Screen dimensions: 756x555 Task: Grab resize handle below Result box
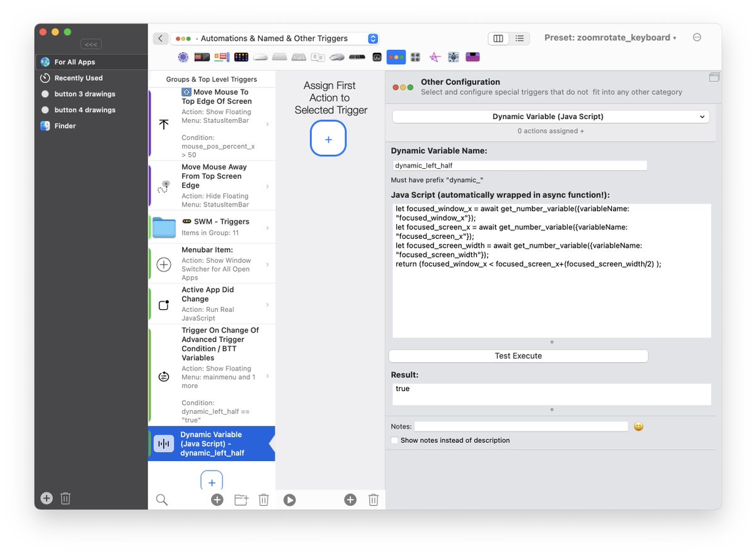pyautogui.click(x=552, y=409)
